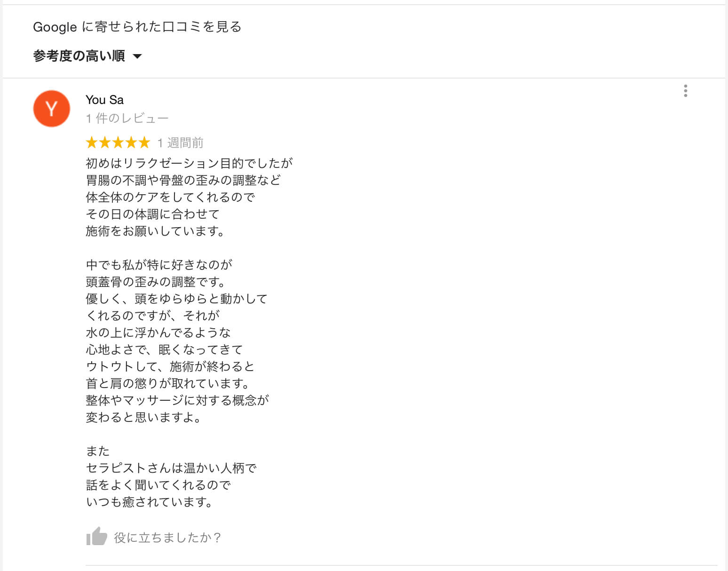This screenshot has height=571, width=728.
Task: Click the last star in the rating row
Action: pyautogui.click(x=145, y=143)
